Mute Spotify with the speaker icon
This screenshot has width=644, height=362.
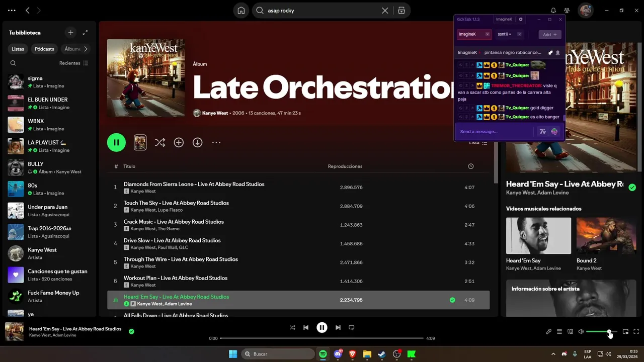click(x=581, y=331)
